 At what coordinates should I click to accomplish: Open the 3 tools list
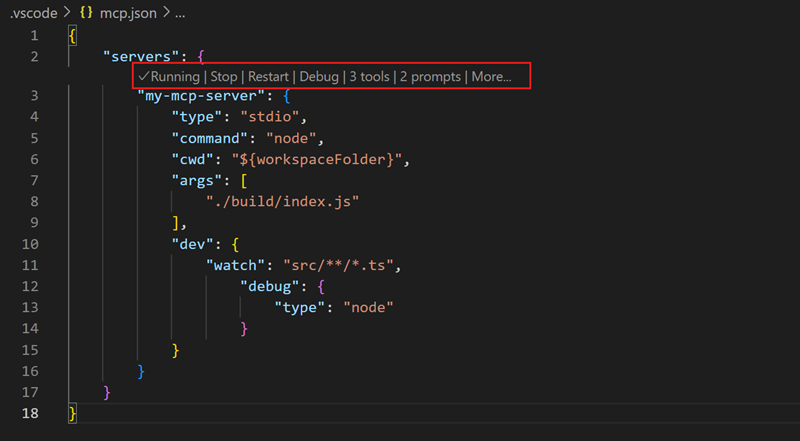(369, 76)
